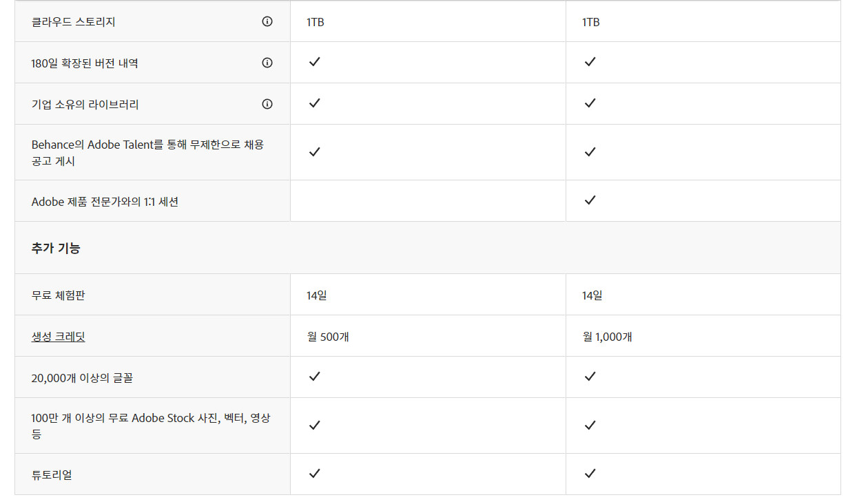Select the checkmark for 20,000개 이상의 글꼴 in first column

click(x=314, y=377)
